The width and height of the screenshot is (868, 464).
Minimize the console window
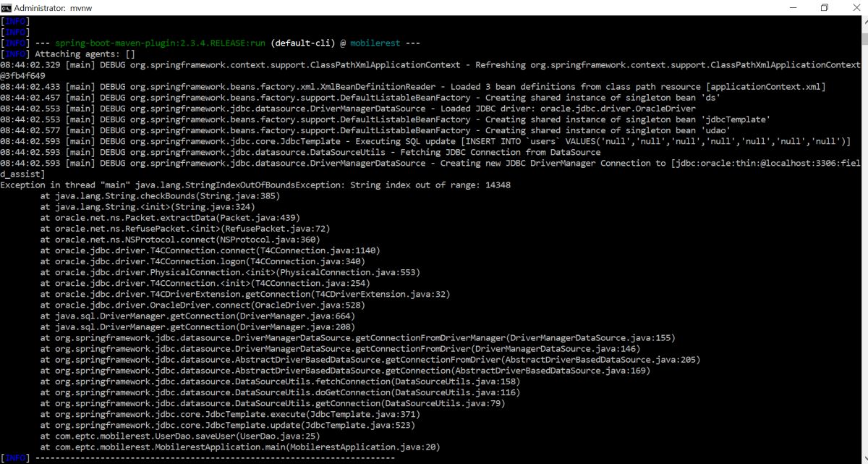tap(793, 7)
